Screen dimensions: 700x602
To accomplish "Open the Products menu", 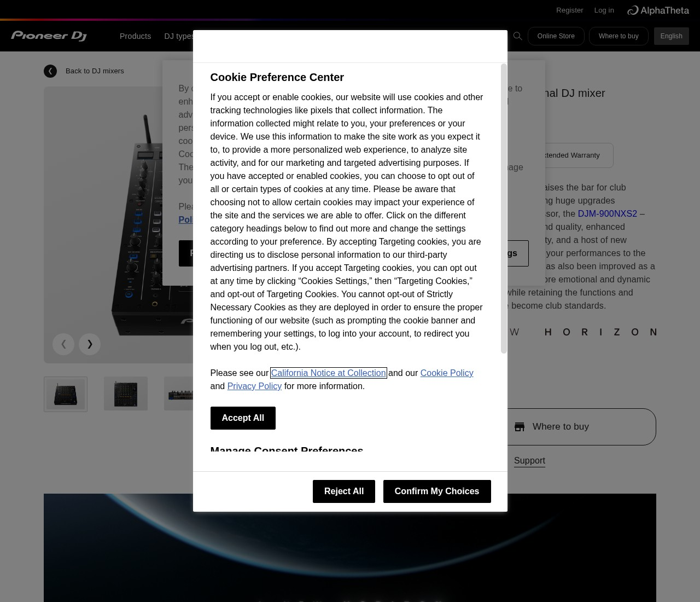I will click(x=135, y=36).
